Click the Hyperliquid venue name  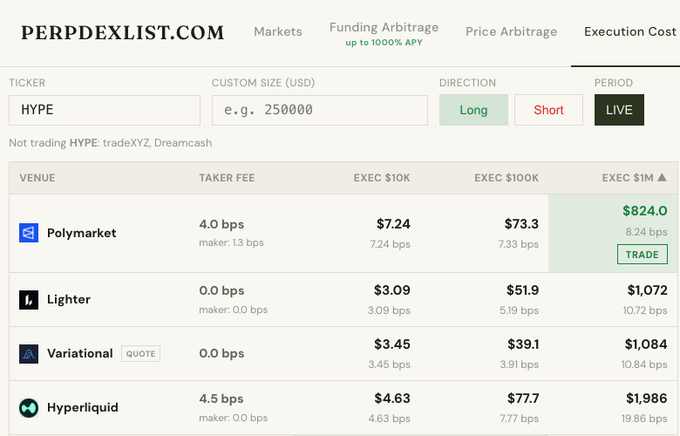tap(82, 407)
